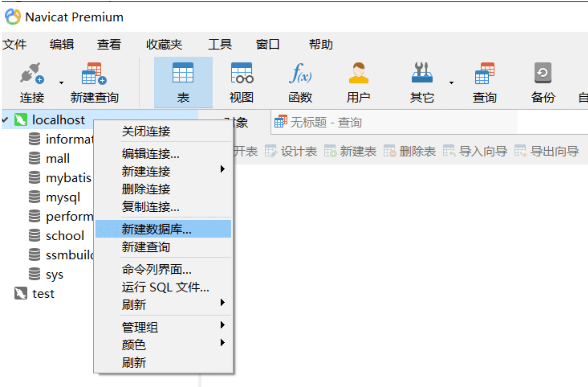This screenshot has height=387, width=588.
Task: Select the performance_schema database icon
Action: coord(35,216)
